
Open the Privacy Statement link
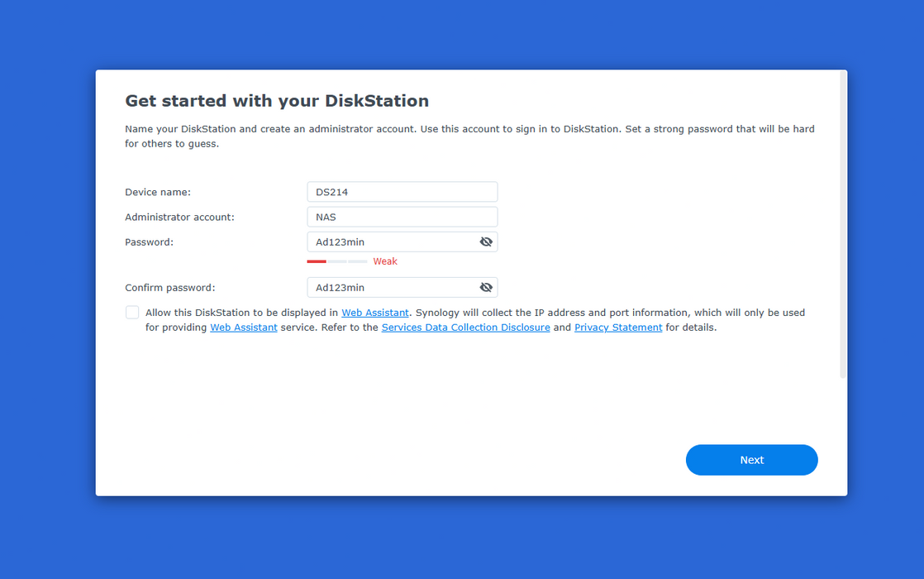(618, 328)
